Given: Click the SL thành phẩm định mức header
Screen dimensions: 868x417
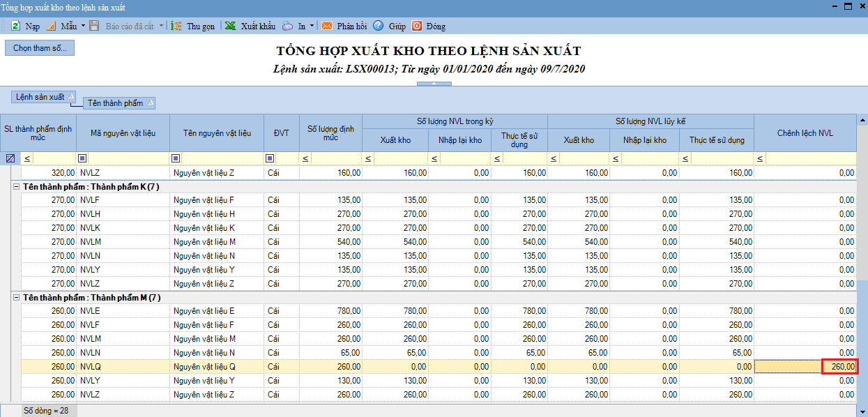Looking at the screenshot, I should [x=38, y=132].
